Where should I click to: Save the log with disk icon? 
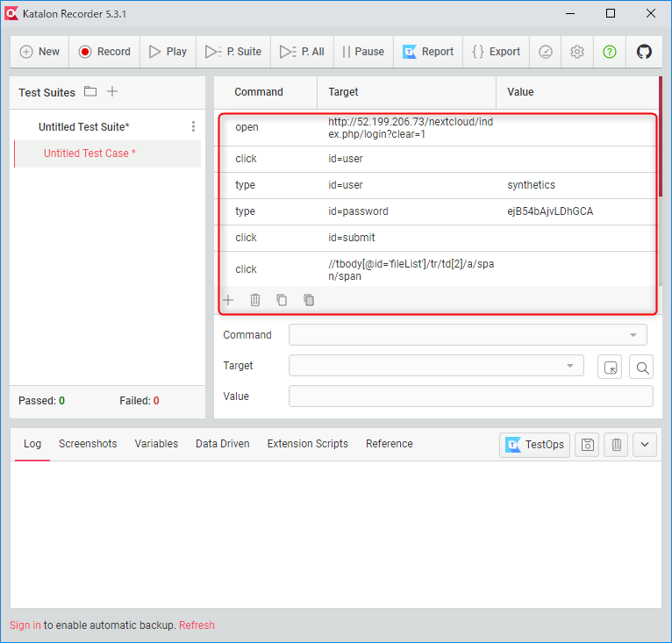(x=587, y=445)
